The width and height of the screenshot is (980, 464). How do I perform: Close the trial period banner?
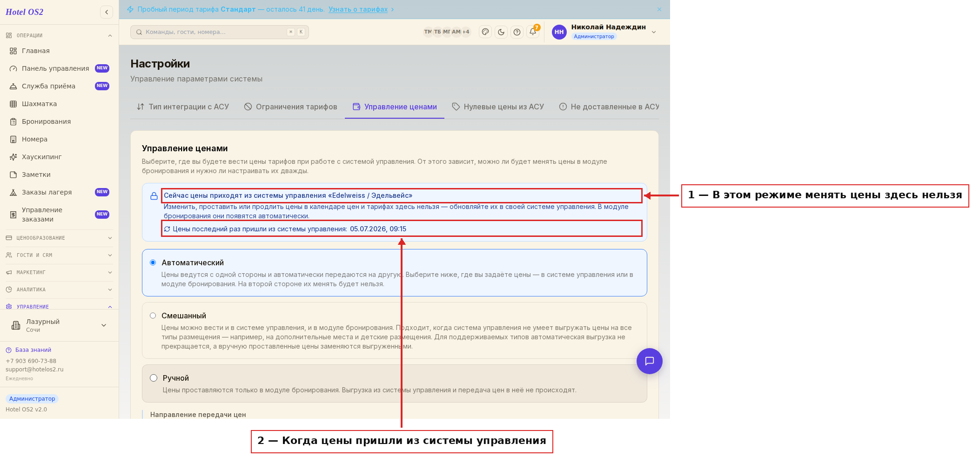[x=659, y=9]
